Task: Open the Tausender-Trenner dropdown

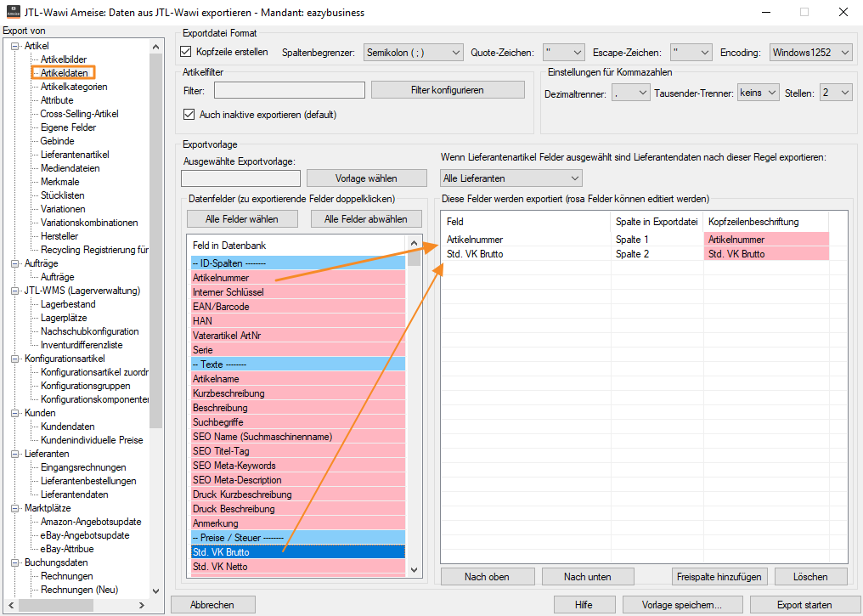Action: 759,93
